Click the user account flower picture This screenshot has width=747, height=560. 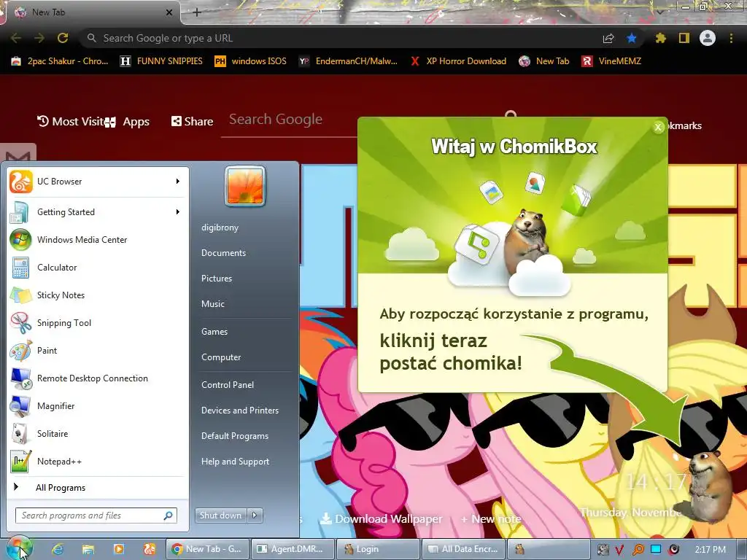pyautogui.click(x=245, y=186)
